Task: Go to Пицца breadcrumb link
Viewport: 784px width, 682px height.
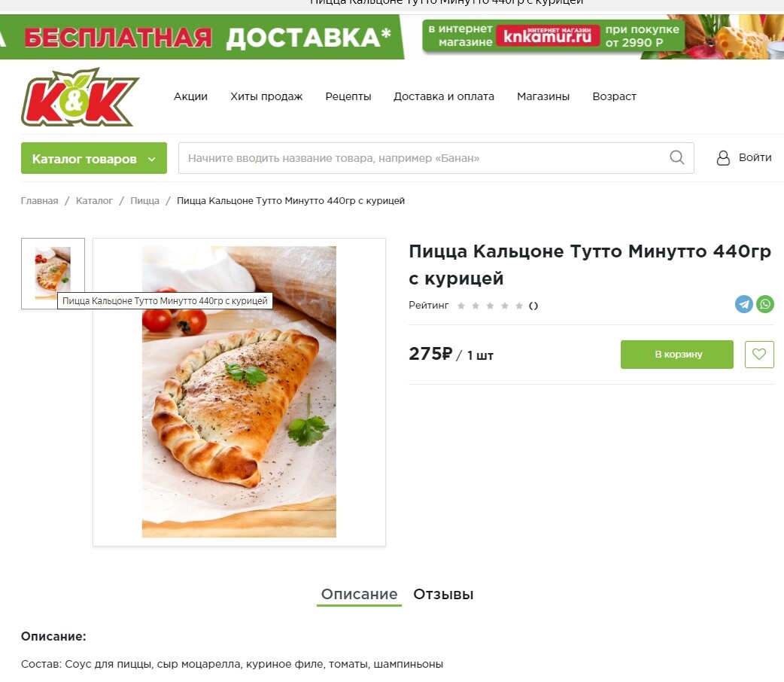Action: coord(144,201)
